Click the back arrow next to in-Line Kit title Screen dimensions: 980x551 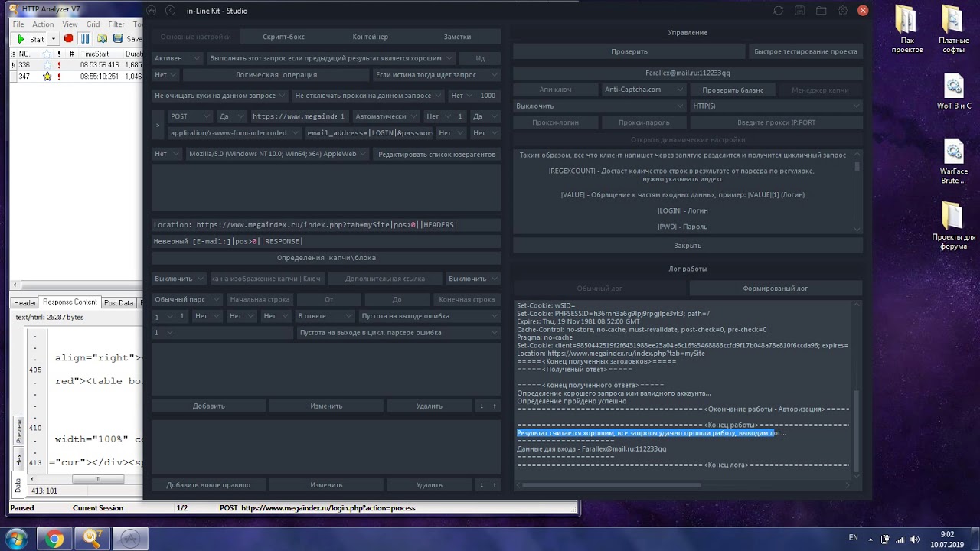[170, 11]
